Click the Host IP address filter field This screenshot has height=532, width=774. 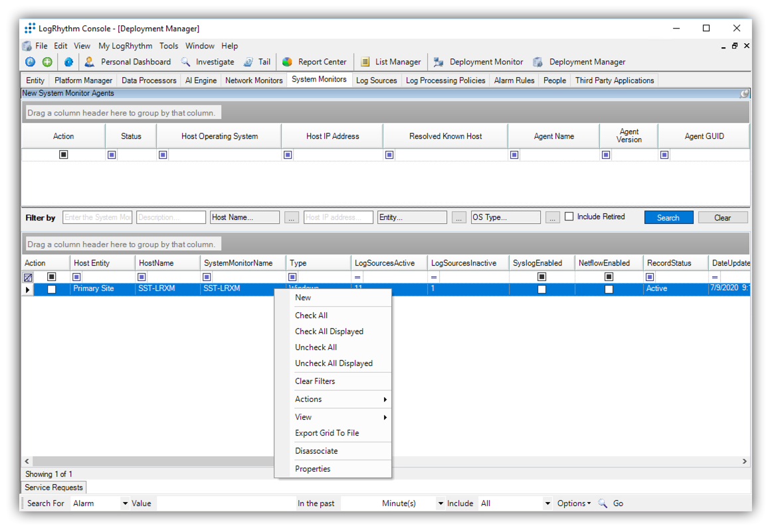click(338, 217)
